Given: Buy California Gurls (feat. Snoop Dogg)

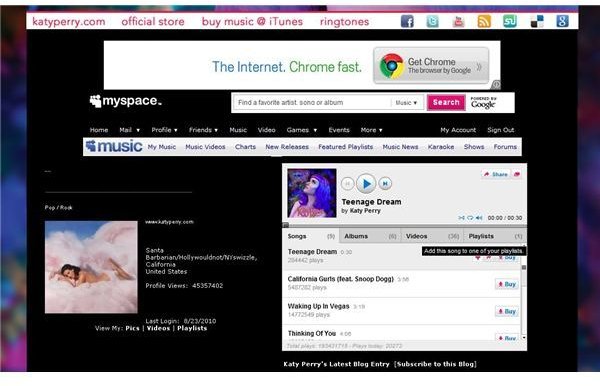Looking at the screenshot, I should tap(507, 284).
